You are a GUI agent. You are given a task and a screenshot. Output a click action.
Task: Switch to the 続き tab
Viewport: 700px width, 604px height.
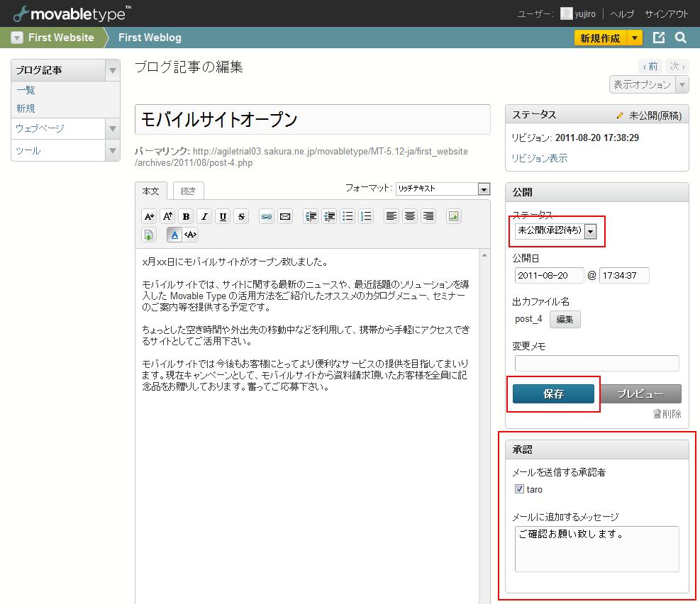pyautogui.click(x=189, y=191)
